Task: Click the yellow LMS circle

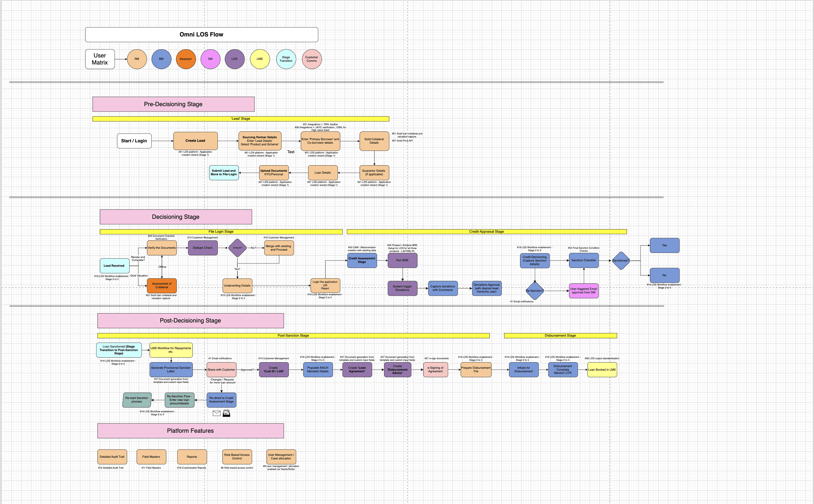Action: 260,59
